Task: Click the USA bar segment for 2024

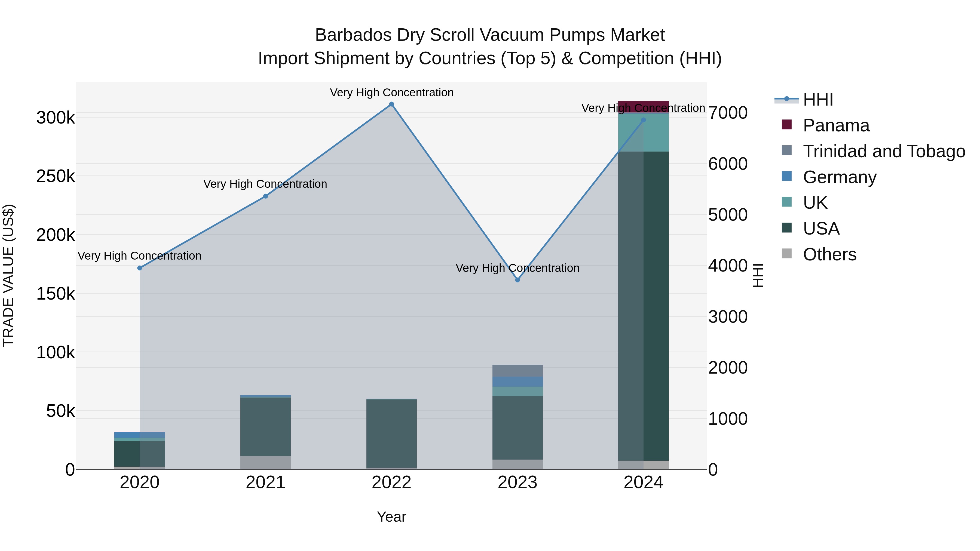Action: click(x=643, y=306)
